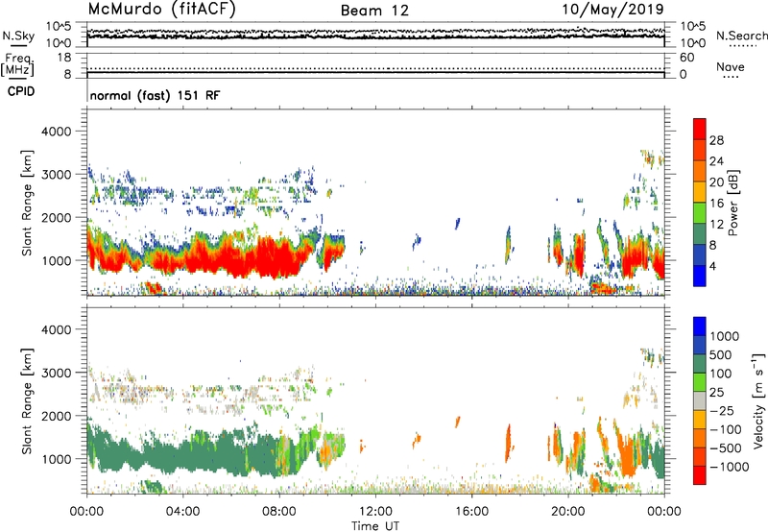
Task: Click the 12:00 time axis label
Action: click(x=375, y=512)
